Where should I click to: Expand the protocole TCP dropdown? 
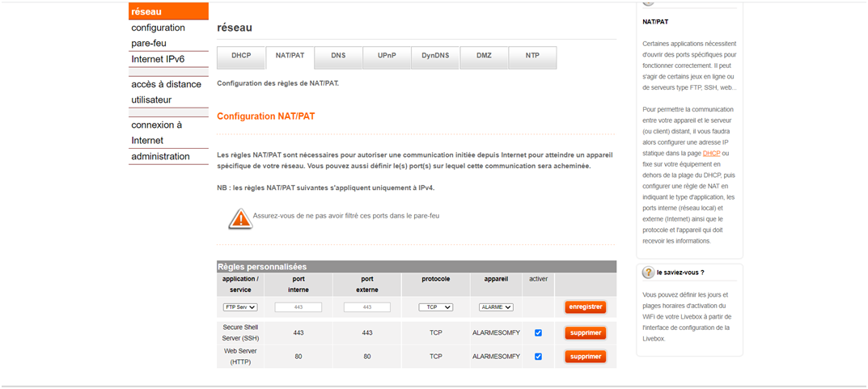click(x=435, y=307)
